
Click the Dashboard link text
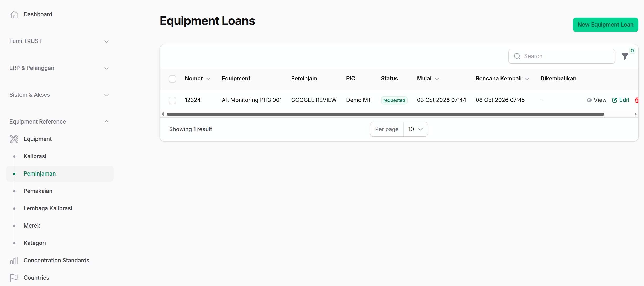[38, 14]
